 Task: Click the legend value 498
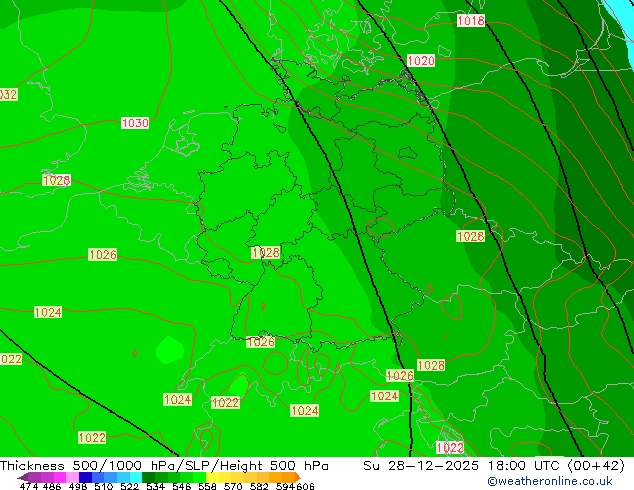click(x=78, y=486)
